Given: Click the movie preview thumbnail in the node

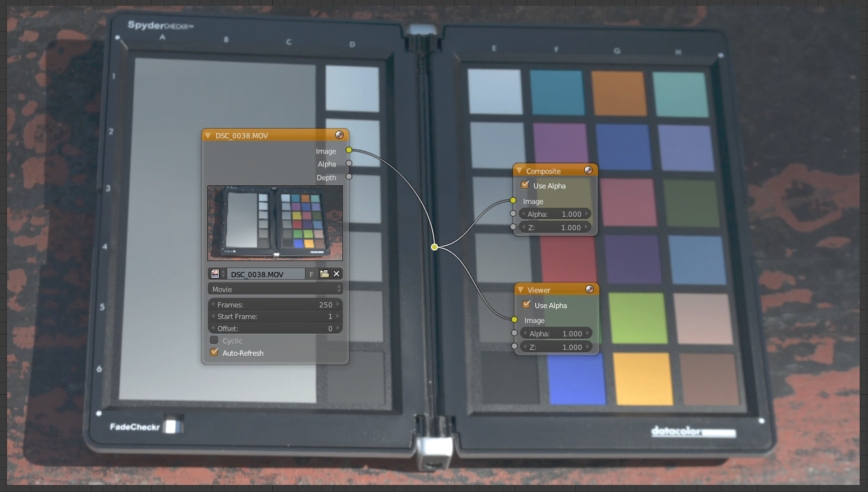Looking at the screenshot, I should [275, 223].
